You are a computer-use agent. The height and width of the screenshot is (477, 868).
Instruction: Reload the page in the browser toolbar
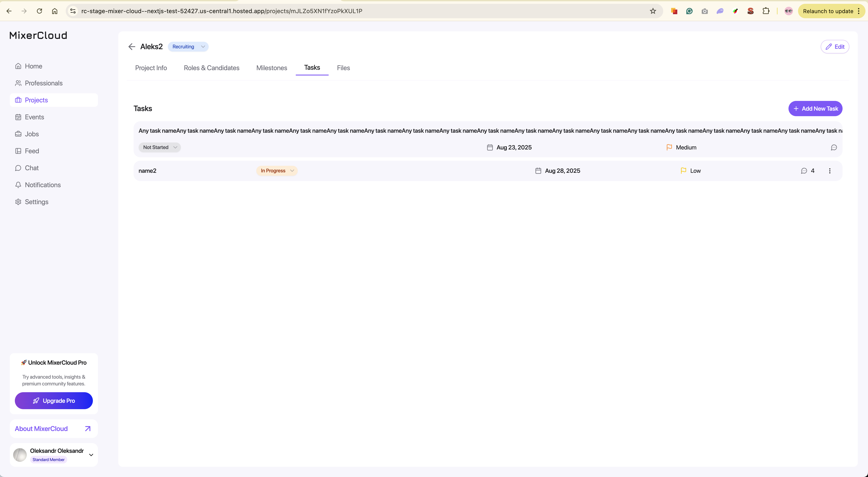point(39,11)
